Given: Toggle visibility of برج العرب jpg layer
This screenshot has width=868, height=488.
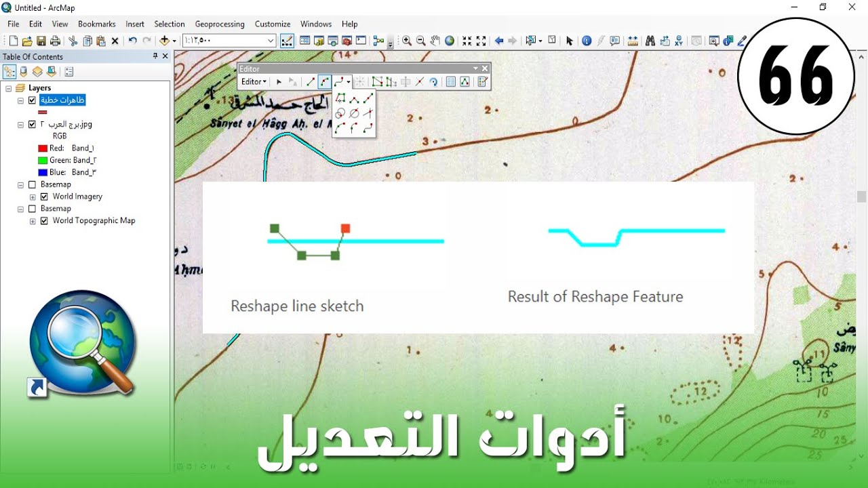Looking at the screenshot, I should 32,125.
